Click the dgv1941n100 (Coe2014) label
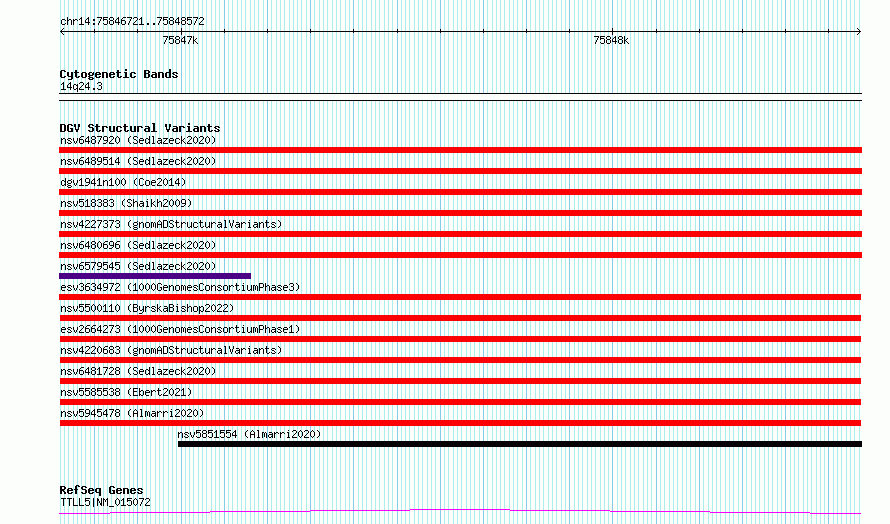The width and height of the screenshot is (890, 524). click(x=123, y=182)
